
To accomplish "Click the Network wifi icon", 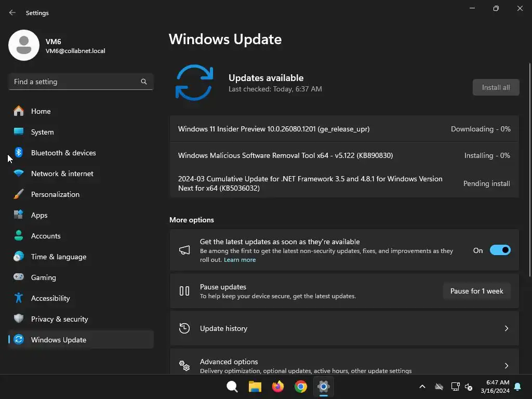I will pos(19,174).
